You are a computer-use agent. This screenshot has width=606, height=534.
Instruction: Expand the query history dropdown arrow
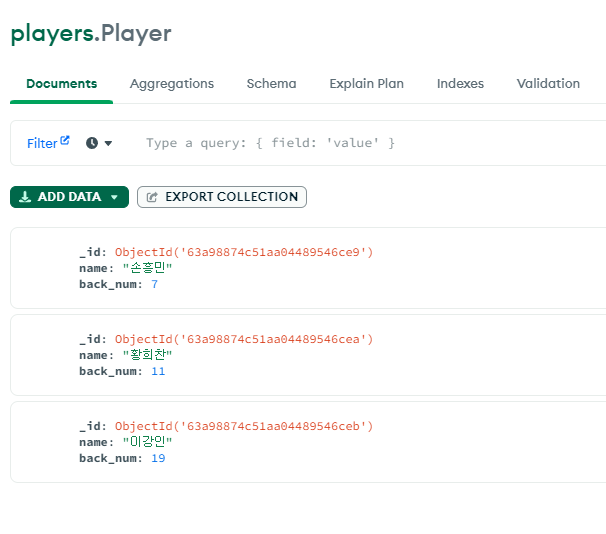click(x=108, y=143)
